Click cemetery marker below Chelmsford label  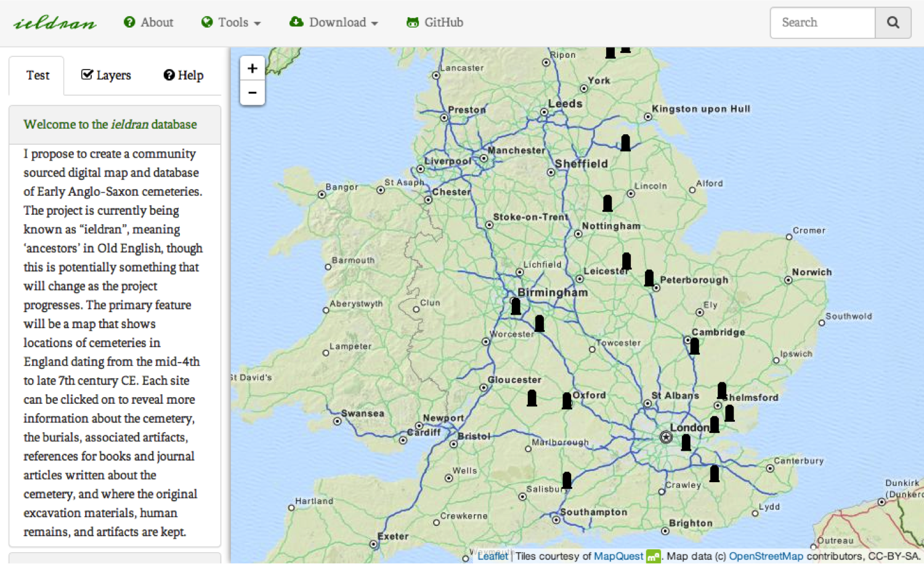click(x=729, y=413)
